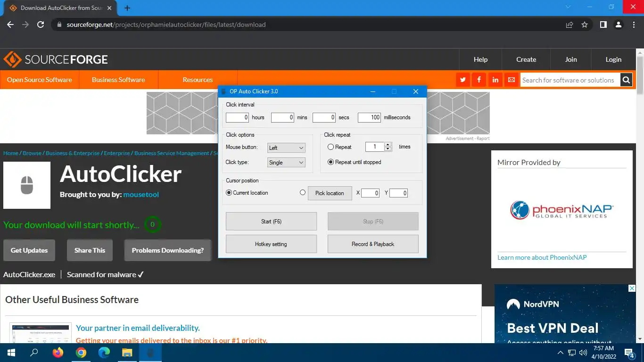Click the Share This button
Viewport: 644px width, 362px height.
(x=90, y=250)
